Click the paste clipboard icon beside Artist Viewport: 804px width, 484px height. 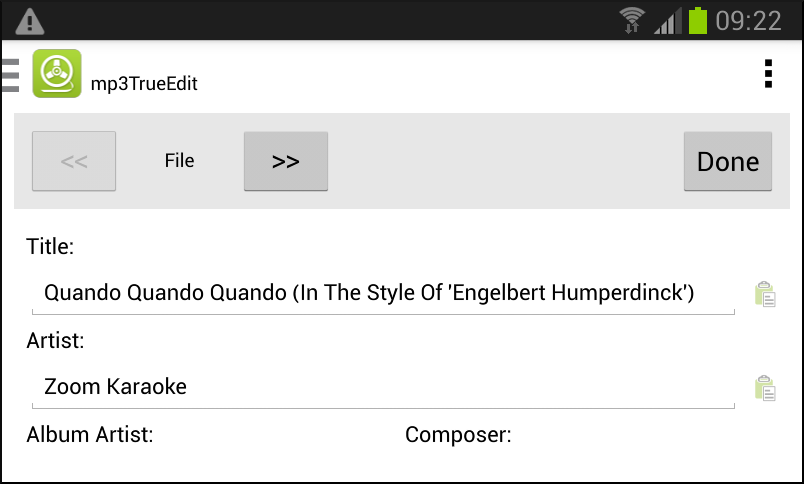pos(765,388)
